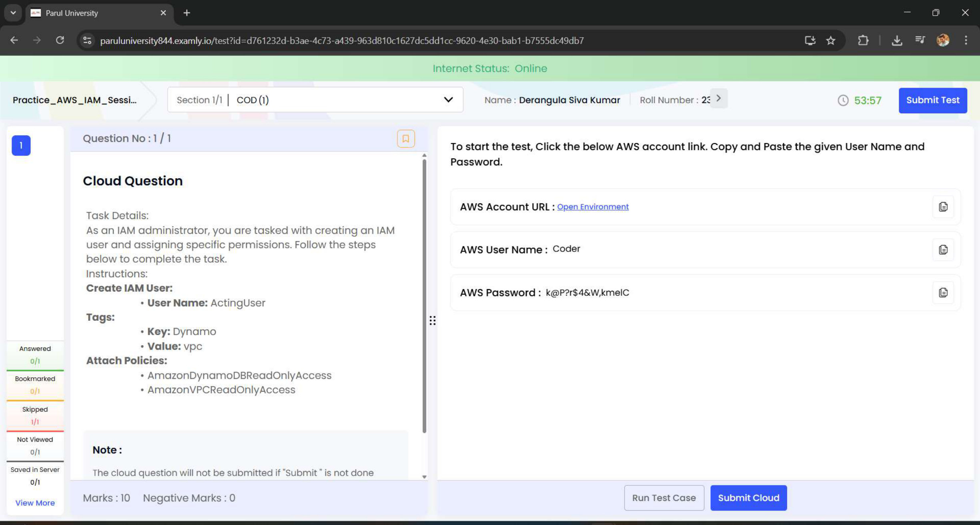
Task: Click AmazonVPCReadOnlyAccess policy text
Action: [x=221, y=390]
